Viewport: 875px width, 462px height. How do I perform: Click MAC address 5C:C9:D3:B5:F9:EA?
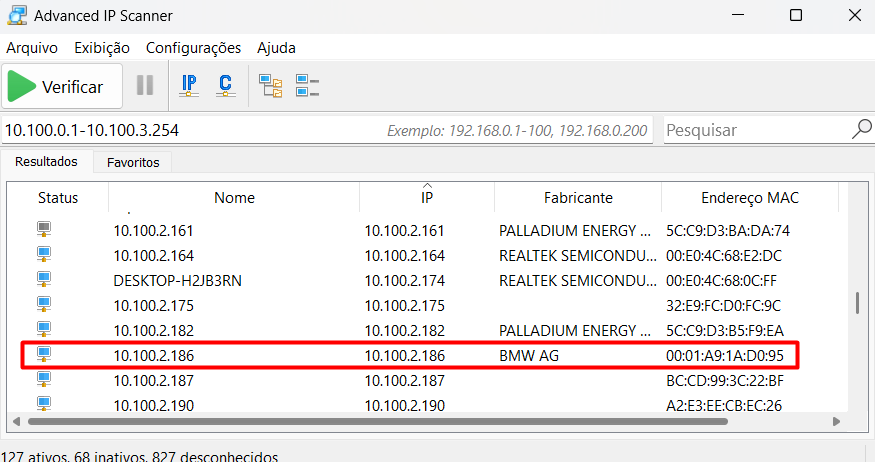tap(725, 331)
